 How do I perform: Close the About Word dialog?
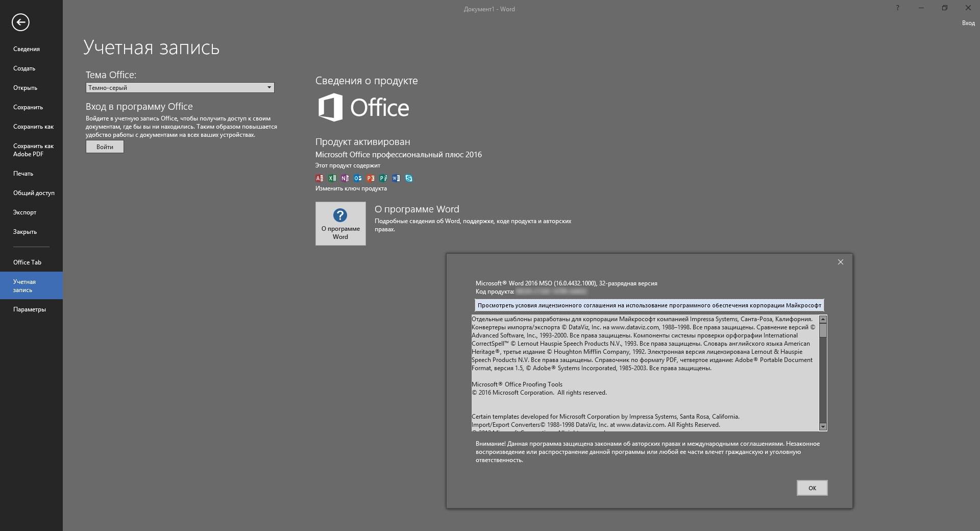point(840,262)
